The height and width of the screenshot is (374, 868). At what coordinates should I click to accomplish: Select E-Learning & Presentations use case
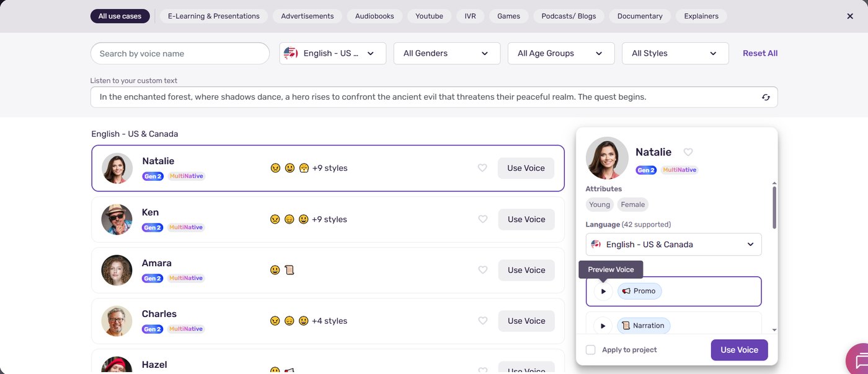213,16
